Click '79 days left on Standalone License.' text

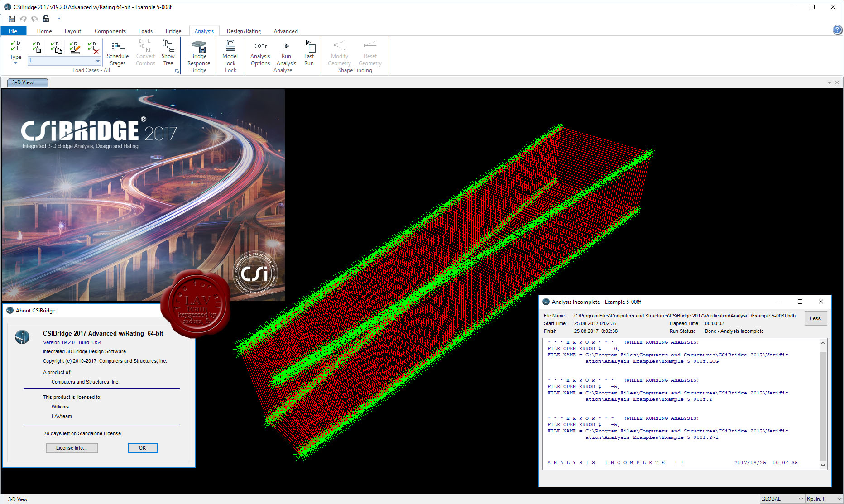[83, 433]
